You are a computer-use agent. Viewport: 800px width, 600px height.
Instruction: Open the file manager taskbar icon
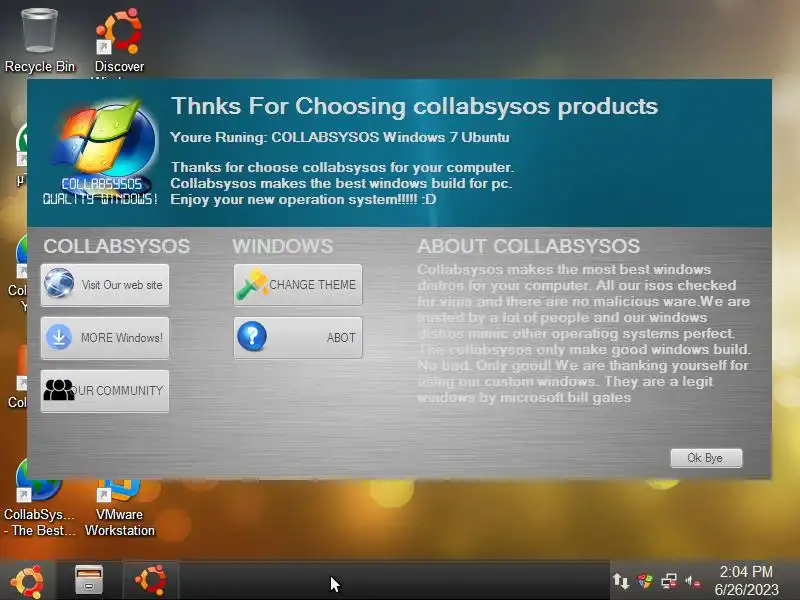point(89,580)
